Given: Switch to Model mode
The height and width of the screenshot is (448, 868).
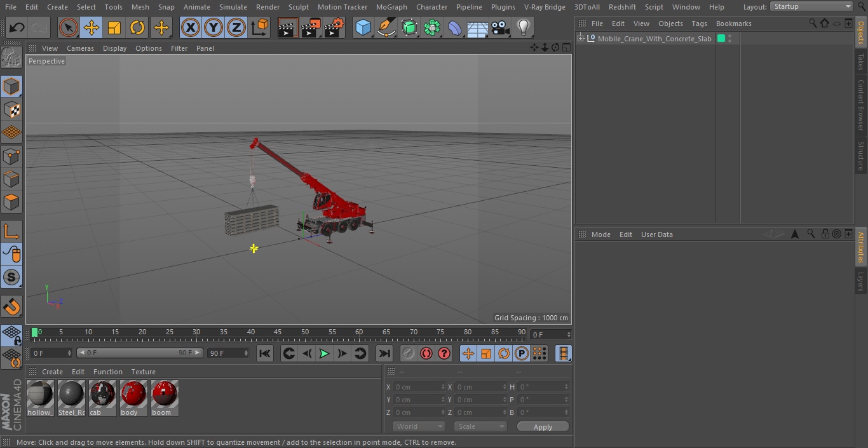Looking at the screenshot, I should point(11,86).
